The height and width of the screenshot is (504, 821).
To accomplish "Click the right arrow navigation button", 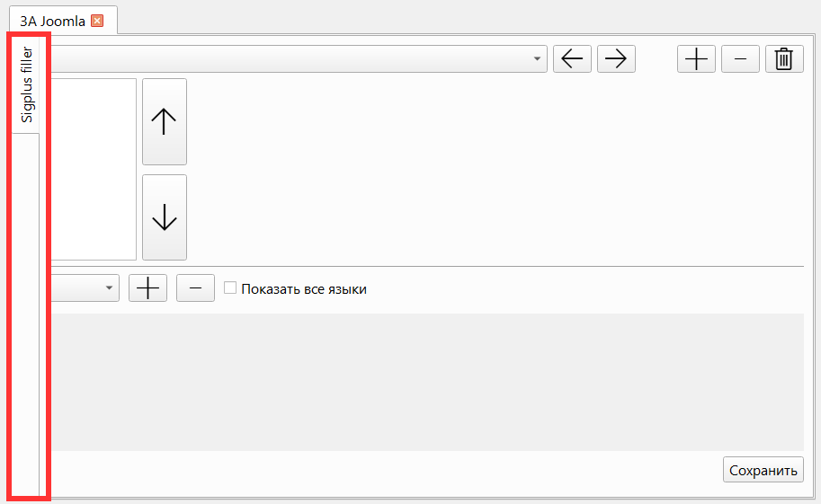I will pyautogui.click(x=616, y=58).
